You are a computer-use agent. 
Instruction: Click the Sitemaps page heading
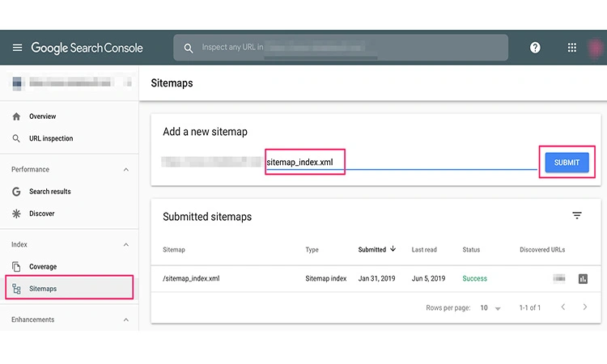click(172, 83)
